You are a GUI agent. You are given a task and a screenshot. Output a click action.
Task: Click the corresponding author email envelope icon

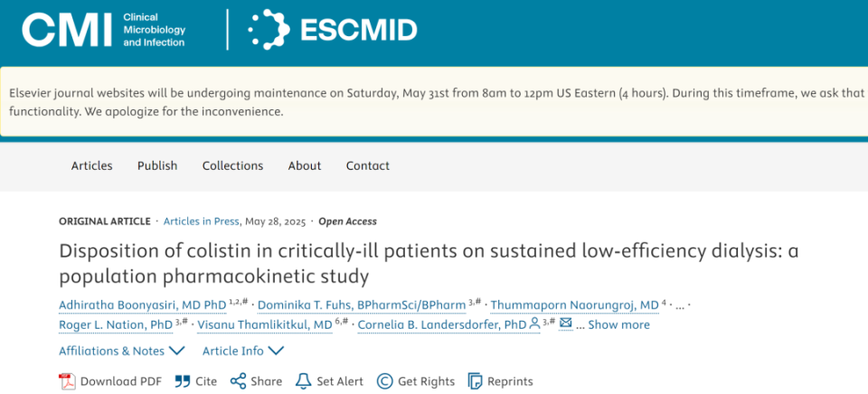point(566,324)
